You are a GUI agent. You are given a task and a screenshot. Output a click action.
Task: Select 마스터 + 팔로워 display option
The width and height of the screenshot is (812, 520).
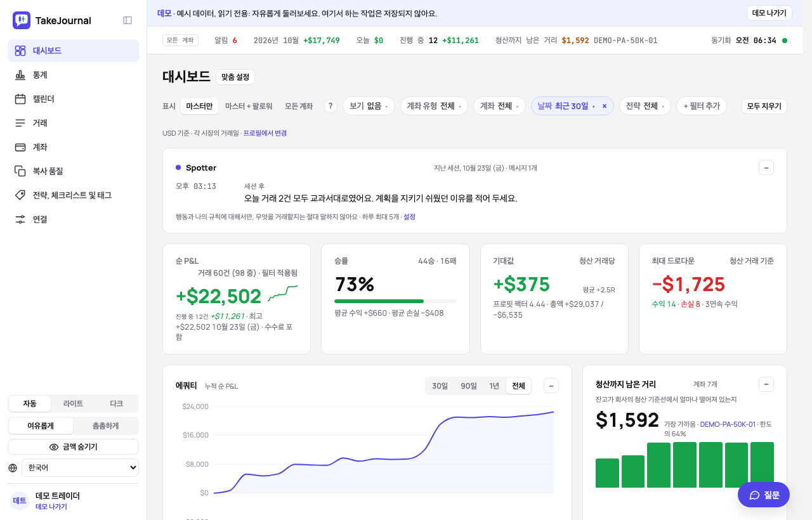[249, 106]
